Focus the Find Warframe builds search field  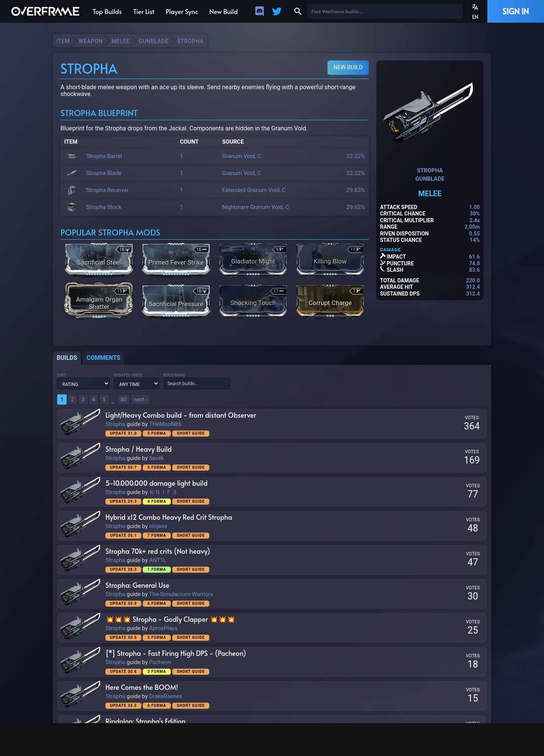click(x=385, y=11)
